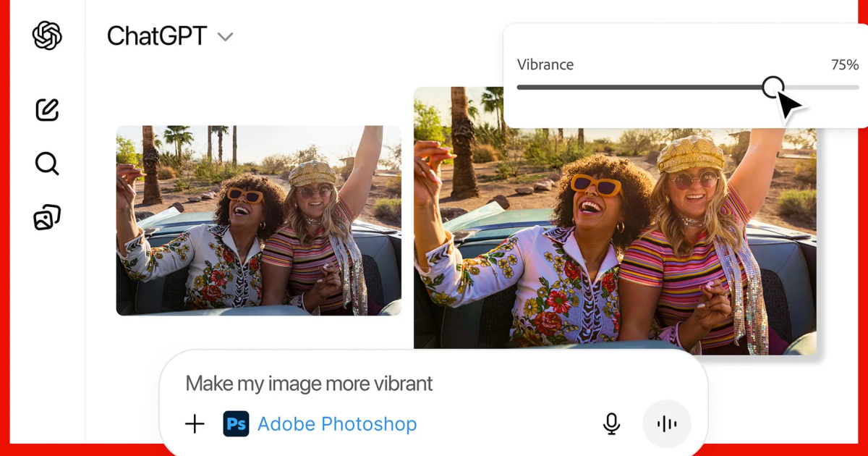Click the OpenAI logo in the sidebar

click(x=47, y=35)
